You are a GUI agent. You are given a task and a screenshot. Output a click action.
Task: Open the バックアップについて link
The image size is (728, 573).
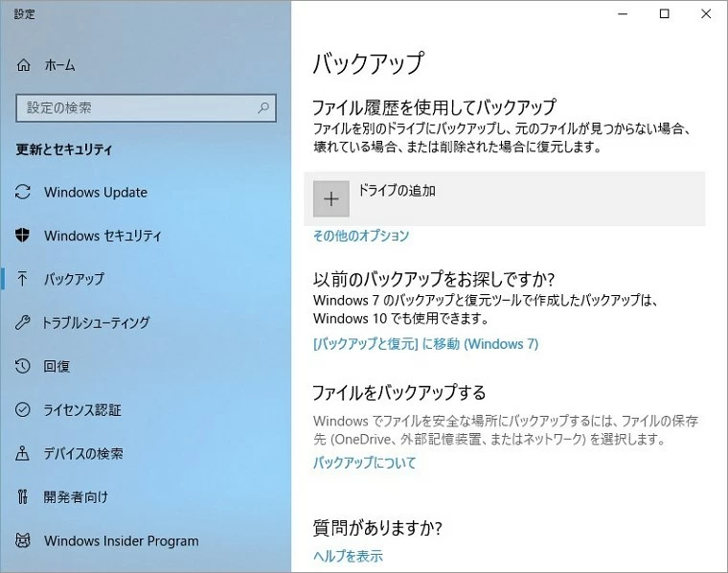point(365,463)
